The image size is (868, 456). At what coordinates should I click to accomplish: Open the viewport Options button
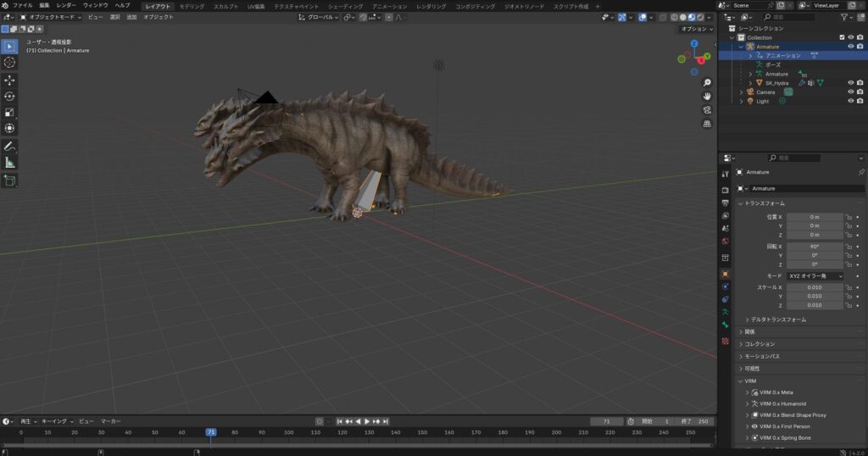pyautogui.click(x=697, y=29)
